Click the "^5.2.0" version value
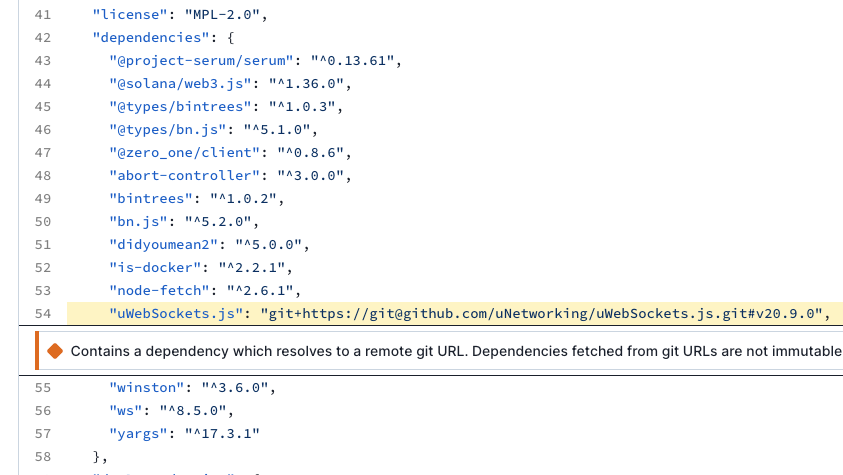 point(218,222)
